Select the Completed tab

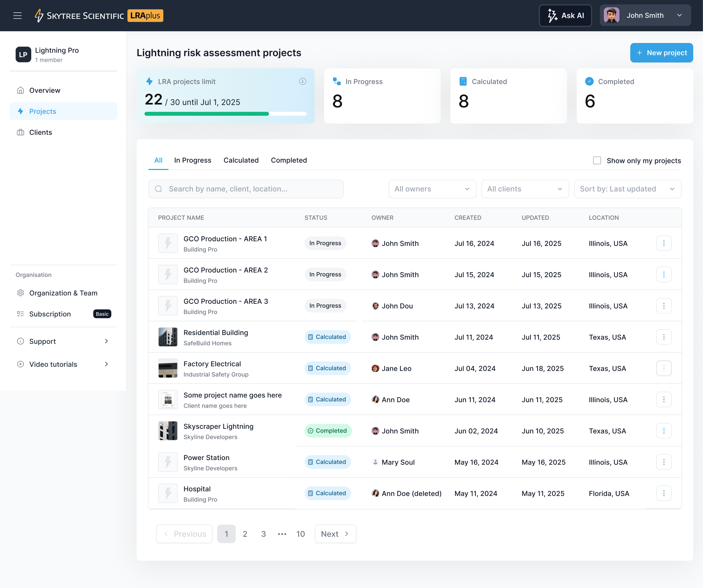coord(289,160)
